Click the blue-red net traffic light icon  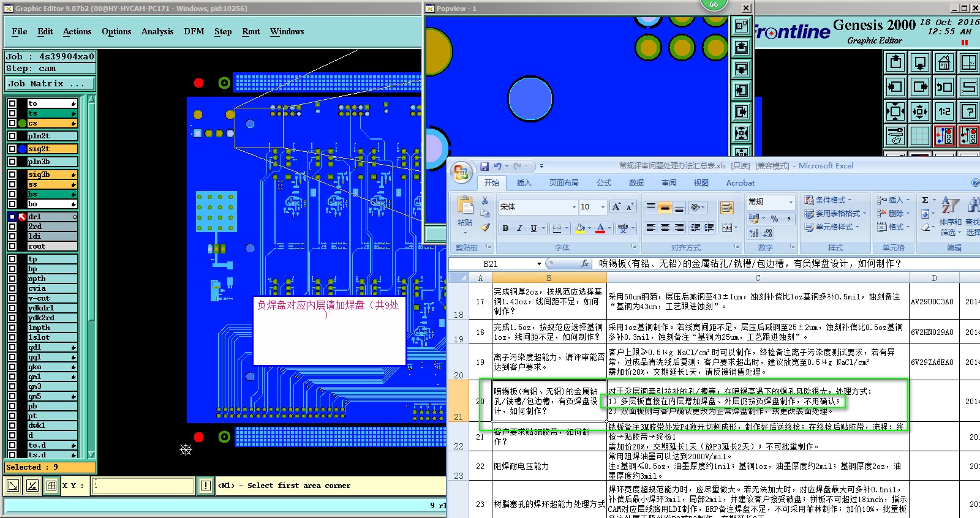point(944,135)
